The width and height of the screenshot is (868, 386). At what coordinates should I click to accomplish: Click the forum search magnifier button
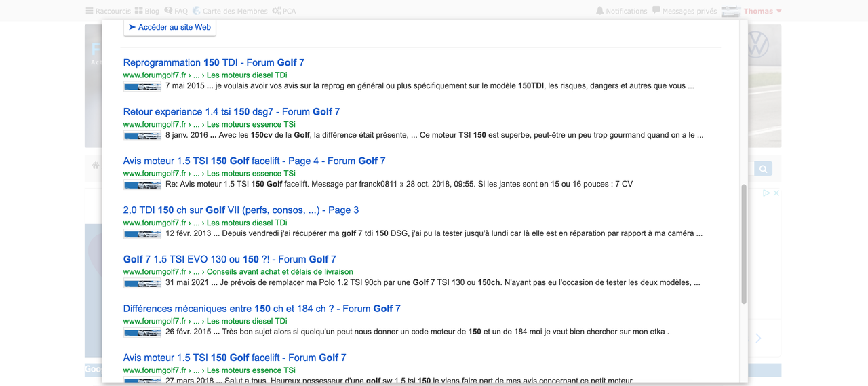point(763,169)
